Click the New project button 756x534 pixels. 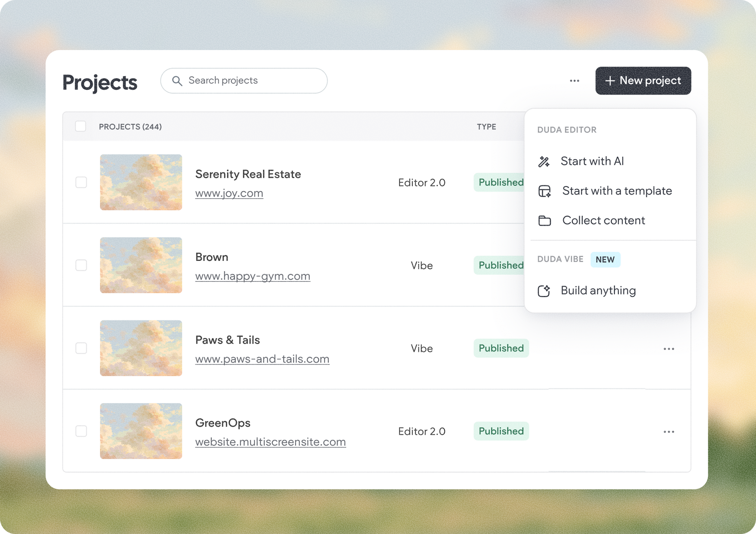(643, 81)
